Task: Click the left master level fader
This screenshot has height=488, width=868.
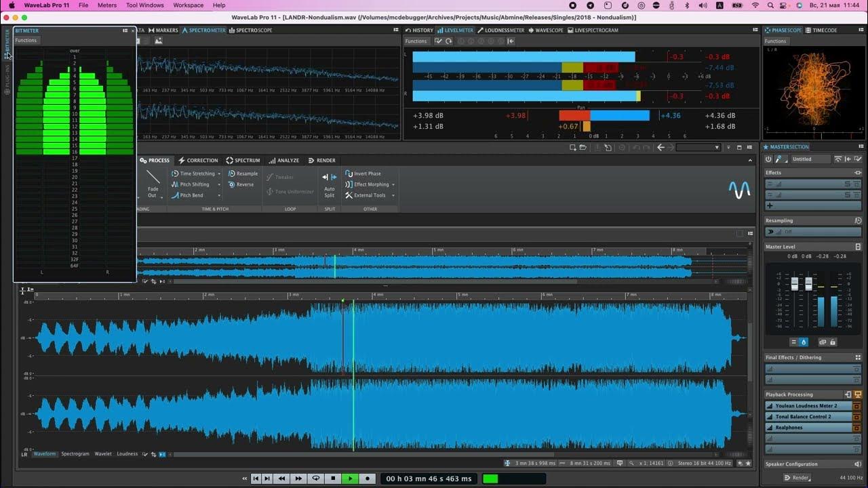Action: (x=795, y=285)
